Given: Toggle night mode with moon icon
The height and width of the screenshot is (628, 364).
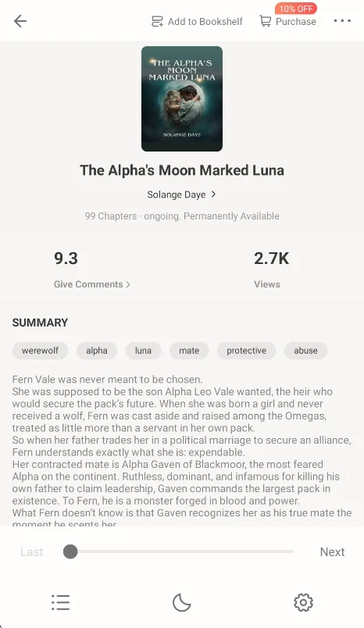Looking at the screenshot, I should tap(182, 602).
